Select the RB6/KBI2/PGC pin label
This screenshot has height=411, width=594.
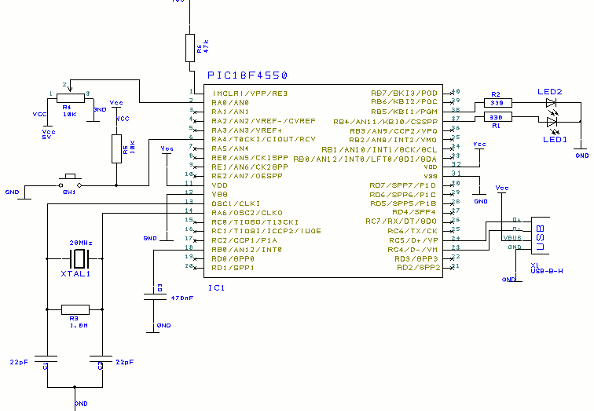(x=404, y=102)
